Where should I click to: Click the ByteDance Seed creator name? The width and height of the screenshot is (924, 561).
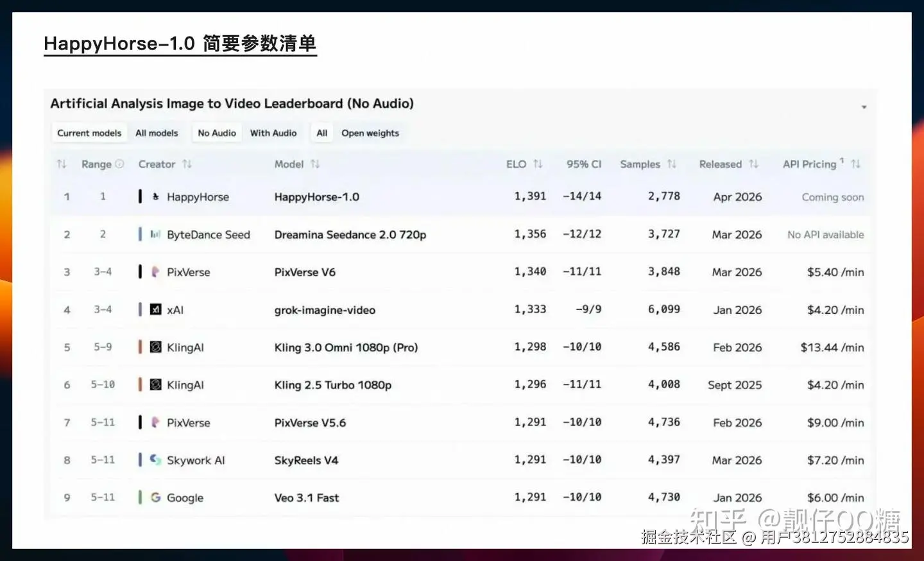(x=209, y=235)
